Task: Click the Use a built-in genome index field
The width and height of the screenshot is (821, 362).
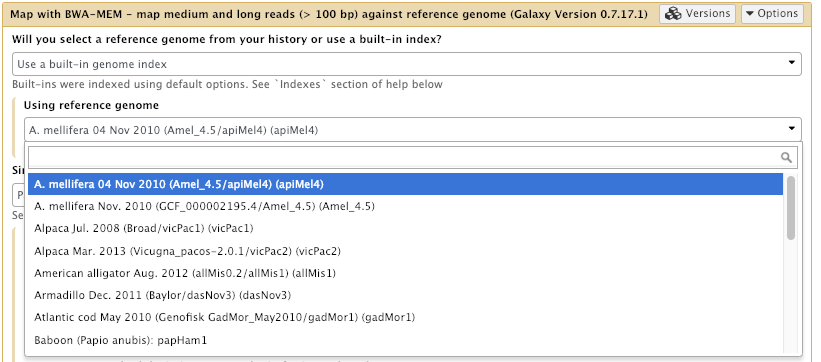Action: coord(406,64)
